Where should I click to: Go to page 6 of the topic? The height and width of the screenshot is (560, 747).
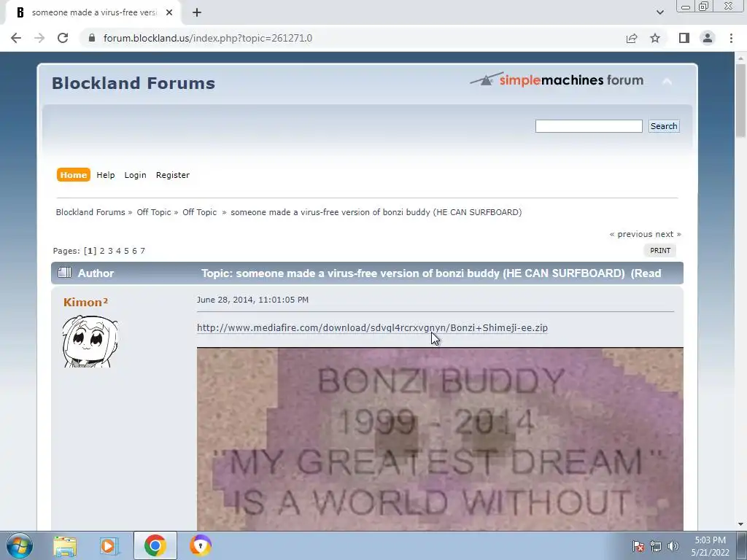pos(134,251)
